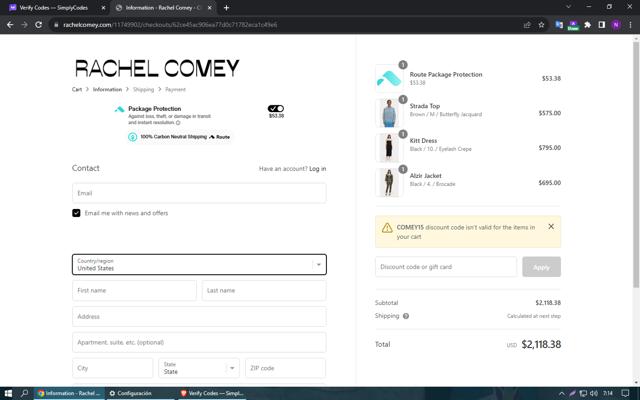Click the browser forward arrow
640x400 pixels.
[24, 25]
